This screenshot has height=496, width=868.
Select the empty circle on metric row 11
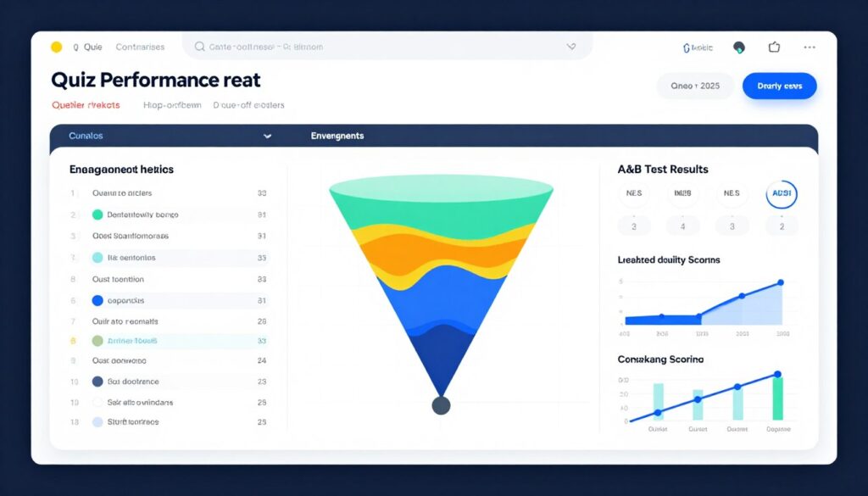[x=98, y=402]
